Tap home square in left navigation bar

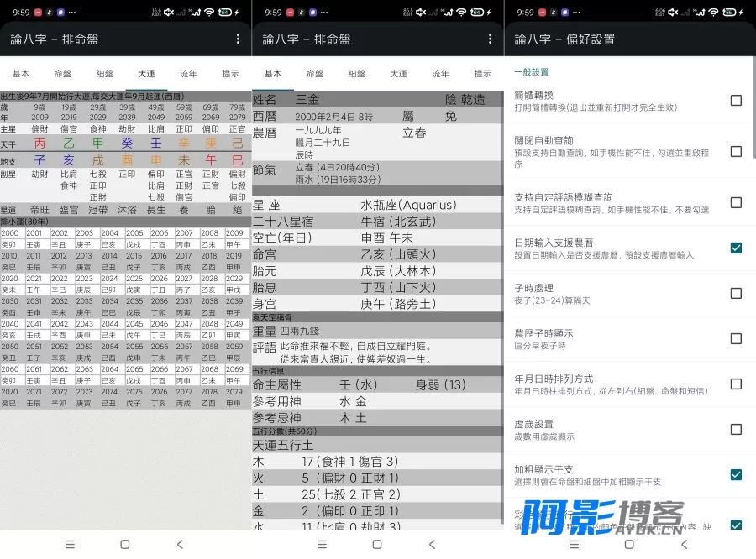click(x=125, y=544)
